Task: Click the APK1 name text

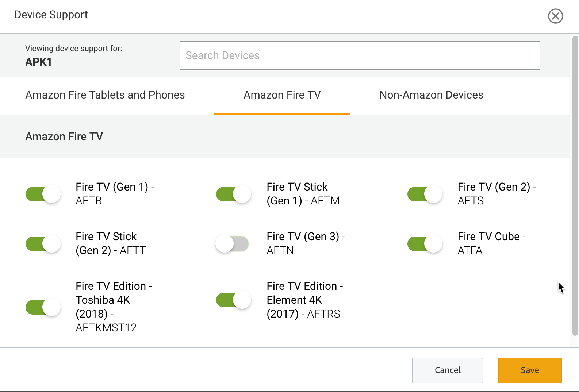Action: click(38, 62)
